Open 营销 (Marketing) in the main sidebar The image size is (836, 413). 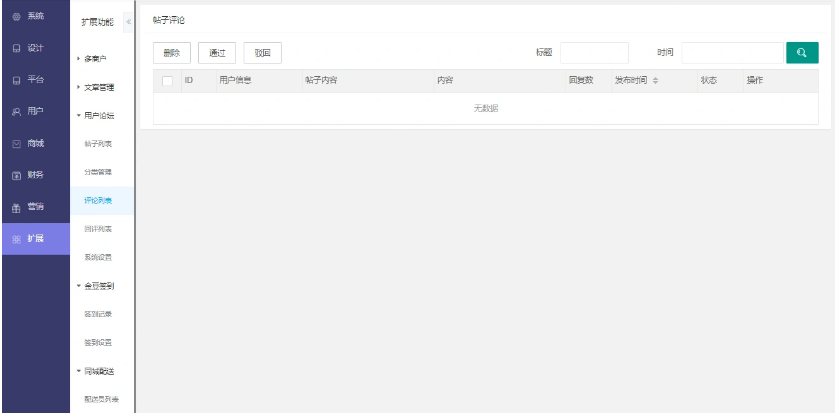click(x=35, y=207)
